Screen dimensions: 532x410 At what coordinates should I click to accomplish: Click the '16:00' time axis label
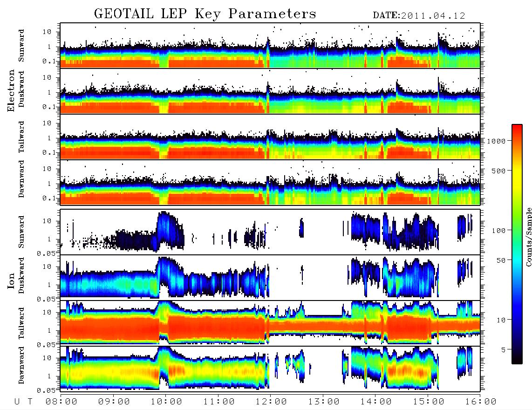tap(481, 402)
